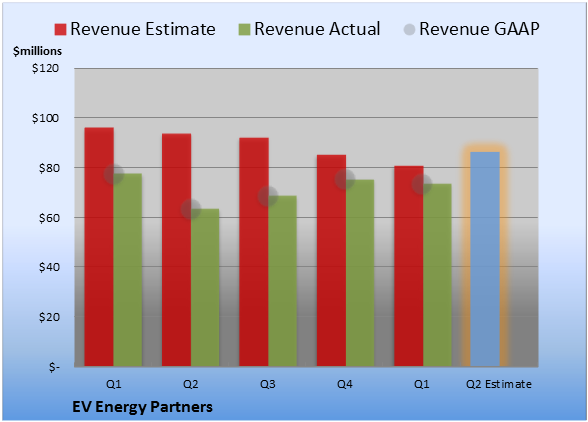Viewport: 588px width, 422px height.
Task: Click the green actual bar above Q3
Action: click(282, 281)
